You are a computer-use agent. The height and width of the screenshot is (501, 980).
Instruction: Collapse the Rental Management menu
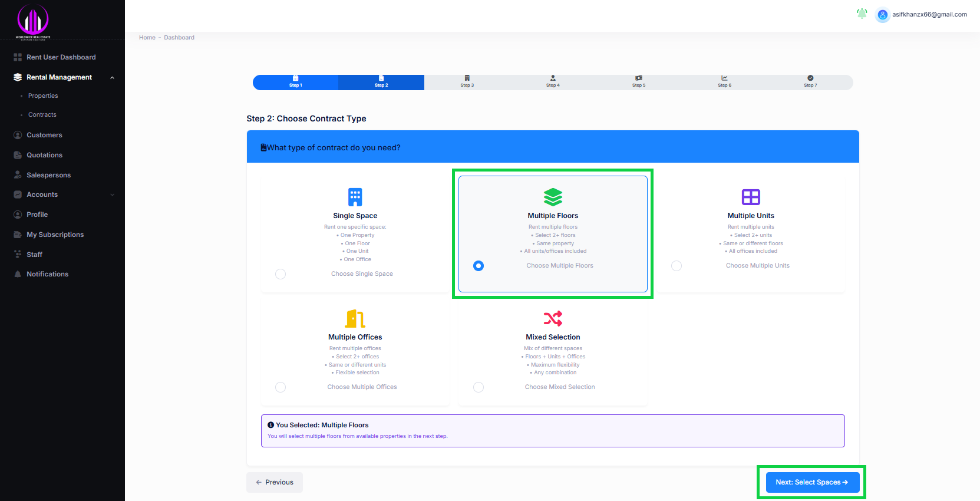112,77
